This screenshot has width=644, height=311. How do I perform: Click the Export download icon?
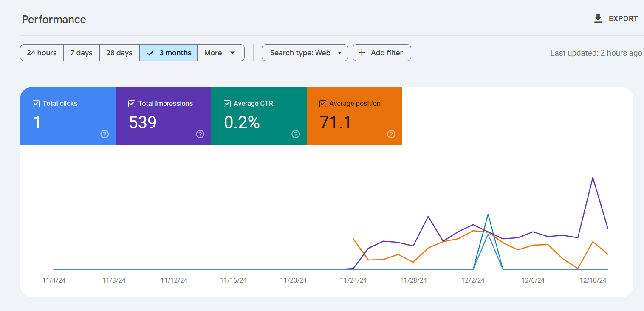(598, 18)
